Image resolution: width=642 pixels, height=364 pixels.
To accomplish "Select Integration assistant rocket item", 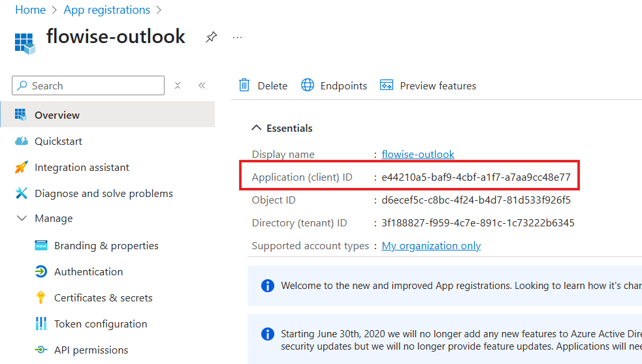I will [82, 167].
